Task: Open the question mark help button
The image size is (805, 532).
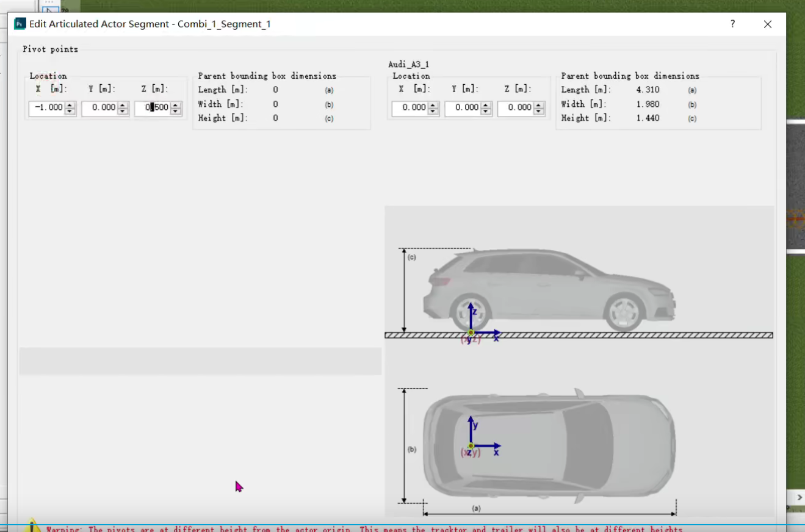Action: click(732, 24)
